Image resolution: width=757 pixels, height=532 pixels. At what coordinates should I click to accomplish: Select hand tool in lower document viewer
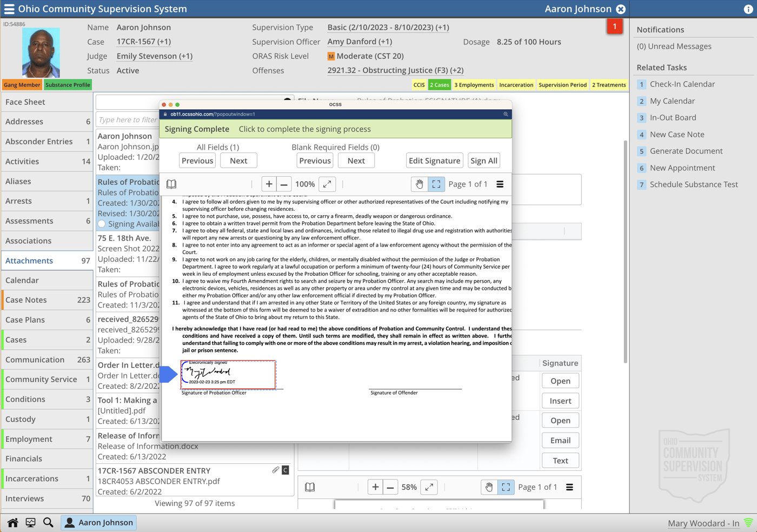pyautogui.click(x=489, y=487)
